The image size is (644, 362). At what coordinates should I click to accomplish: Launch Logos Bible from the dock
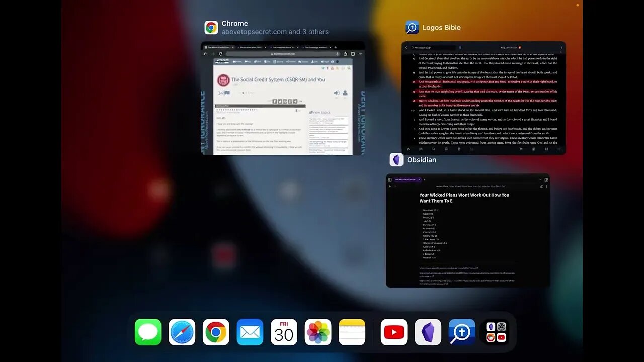[x=462, y=332]
